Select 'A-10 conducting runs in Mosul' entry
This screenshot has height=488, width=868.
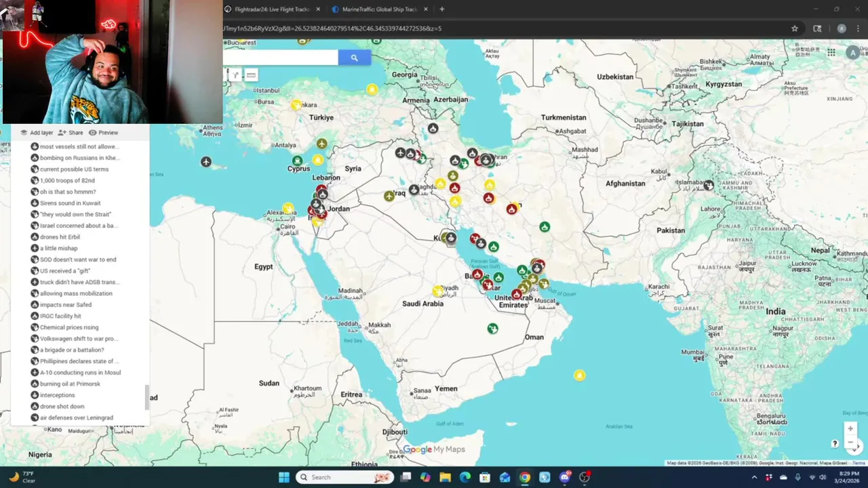pyautogui.click(x=80, y=372)
